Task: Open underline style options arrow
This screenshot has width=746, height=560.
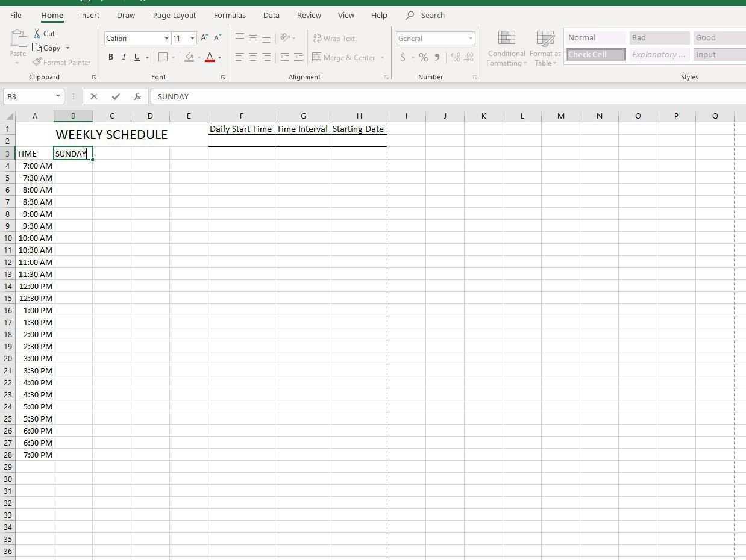Action: click(x=147, y=58)
